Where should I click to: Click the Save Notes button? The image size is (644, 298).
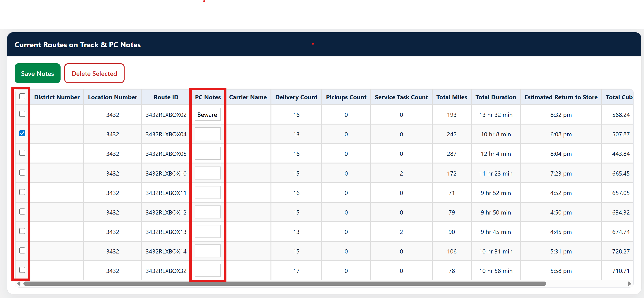38,73
